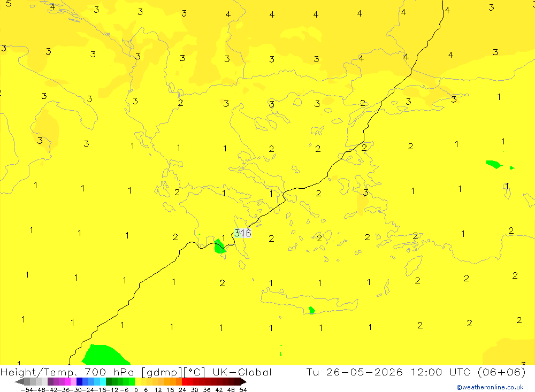
Task: Click the 'Tu 26-05-2026 12:00 UTC' date label
Action: 388,372
